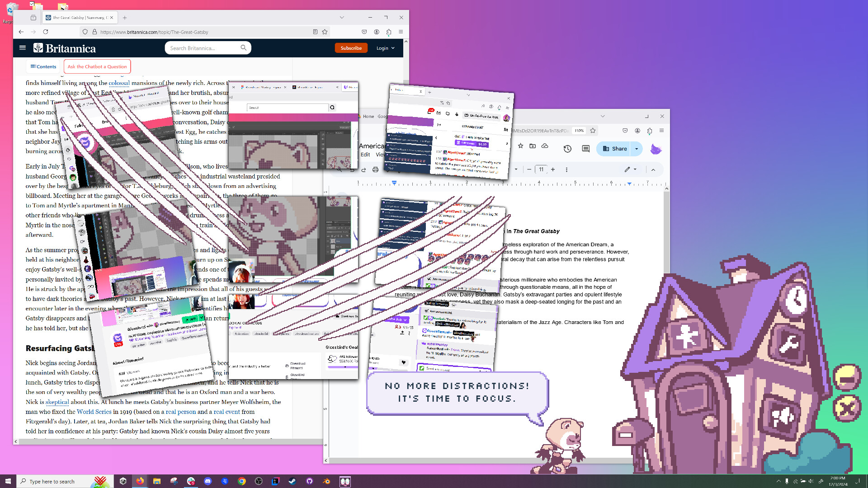
Task: Open the comments panel icon in Google Docs
Action: click(x=585, y=148)
